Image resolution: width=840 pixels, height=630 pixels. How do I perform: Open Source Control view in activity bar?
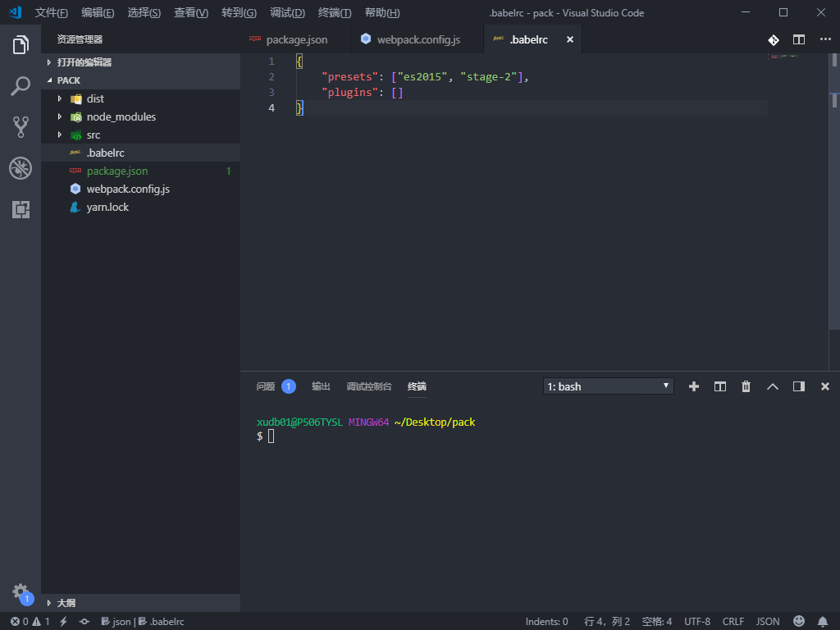pyautogui.click(x=21, y=127)
